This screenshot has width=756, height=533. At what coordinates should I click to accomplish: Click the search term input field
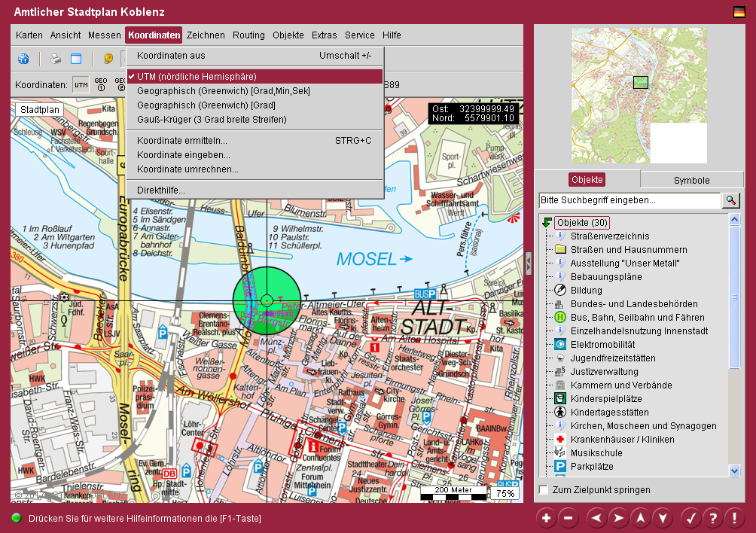(629, 200)
